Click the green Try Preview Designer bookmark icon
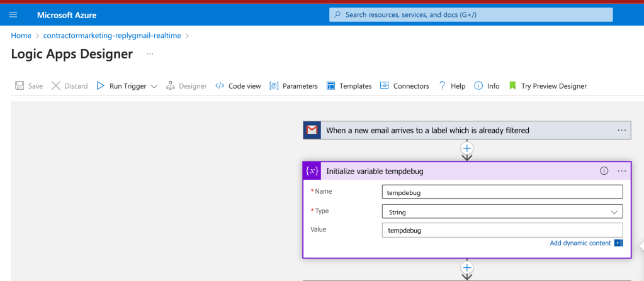 [x=512, y=85]
